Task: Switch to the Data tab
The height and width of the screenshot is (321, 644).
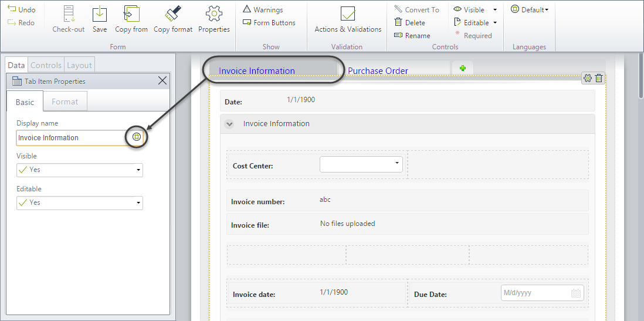Action: 16,65
